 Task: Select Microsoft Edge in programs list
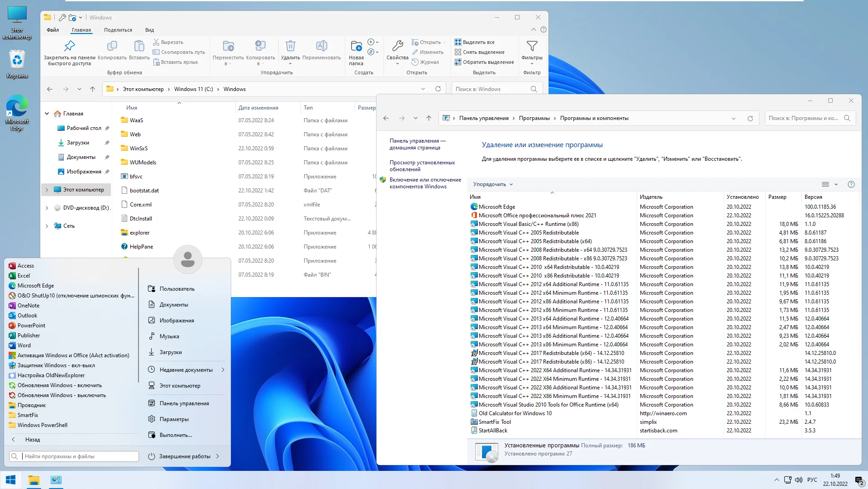496,207
